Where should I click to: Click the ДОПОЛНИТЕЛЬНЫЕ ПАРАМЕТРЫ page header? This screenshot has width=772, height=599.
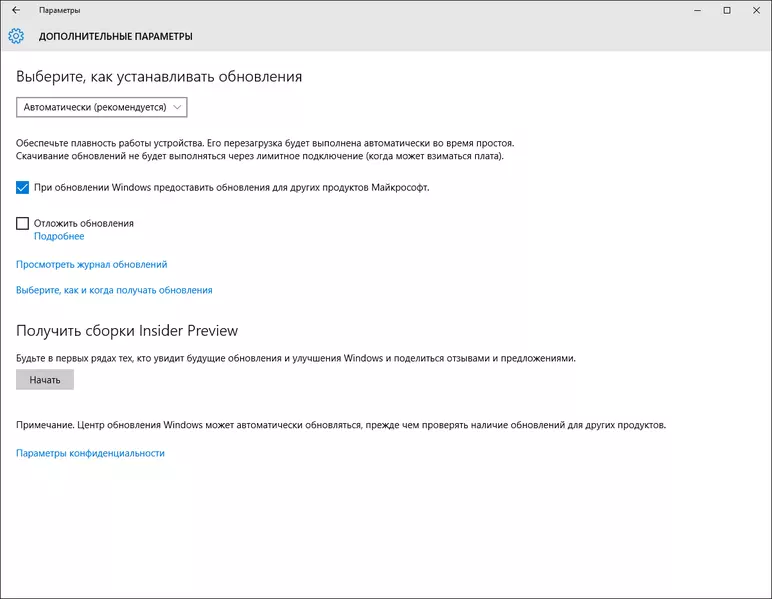[x=115, y=36]
